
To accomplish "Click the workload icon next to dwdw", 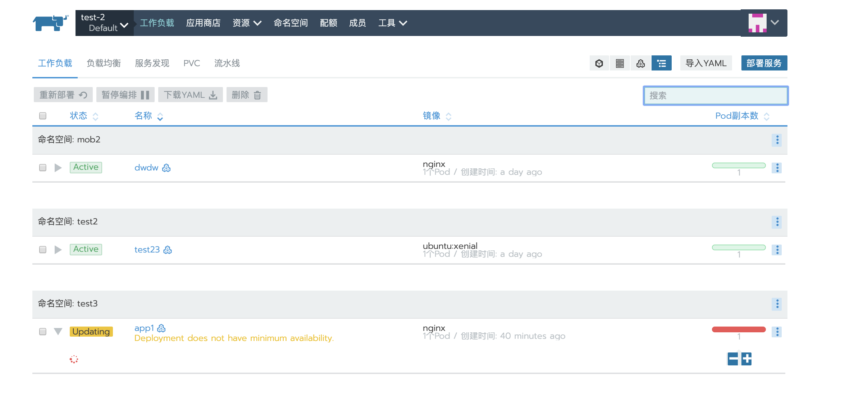I will click(x=166, y=168).
